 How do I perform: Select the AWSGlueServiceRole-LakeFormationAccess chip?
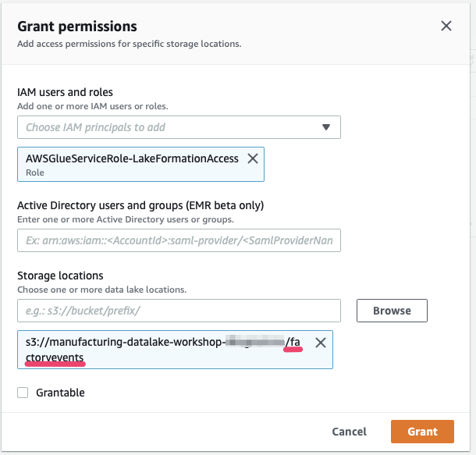pyautogui.click(x=132, y=164)
